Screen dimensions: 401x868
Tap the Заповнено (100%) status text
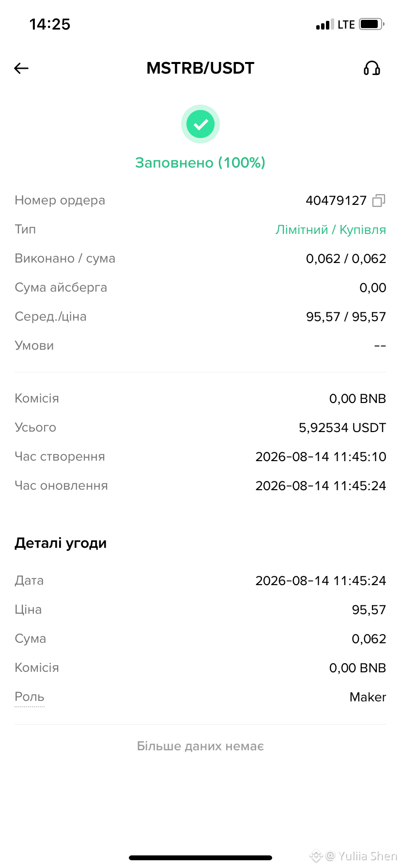point(200,163)
